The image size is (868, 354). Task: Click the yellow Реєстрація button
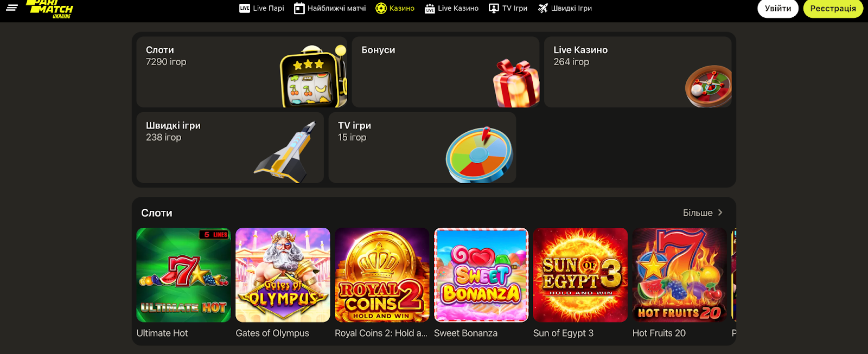click(833, 8)
